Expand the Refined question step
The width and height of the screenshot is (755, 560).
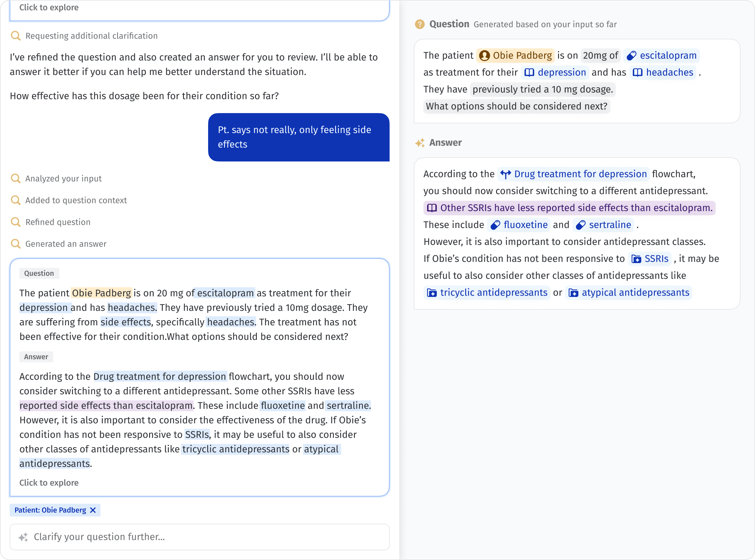[58, 222]
